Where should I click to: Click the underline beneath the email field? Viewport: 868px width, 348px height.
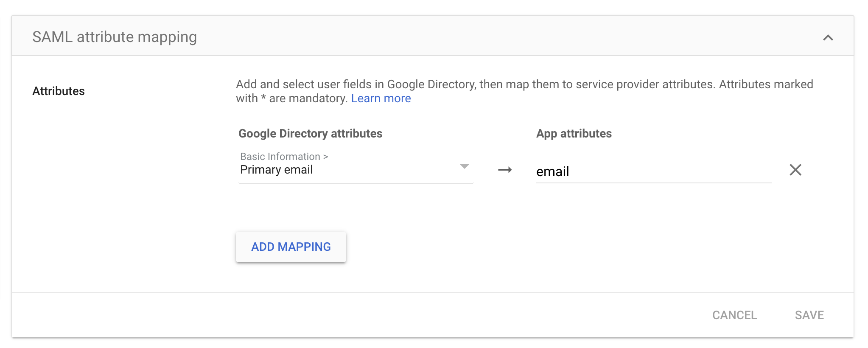pyautogui.click(x=653, y=182)
